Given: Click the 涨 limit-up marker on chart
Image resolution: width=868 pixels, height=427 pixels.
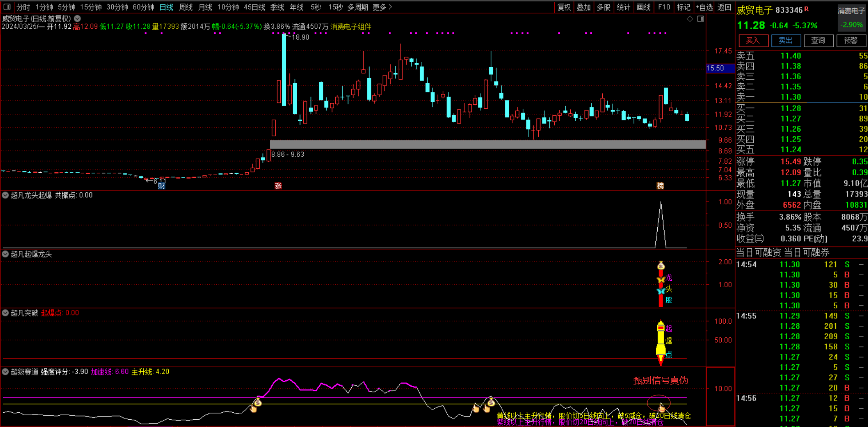Looking at the screenshot, I should click(x=278, y=186).
